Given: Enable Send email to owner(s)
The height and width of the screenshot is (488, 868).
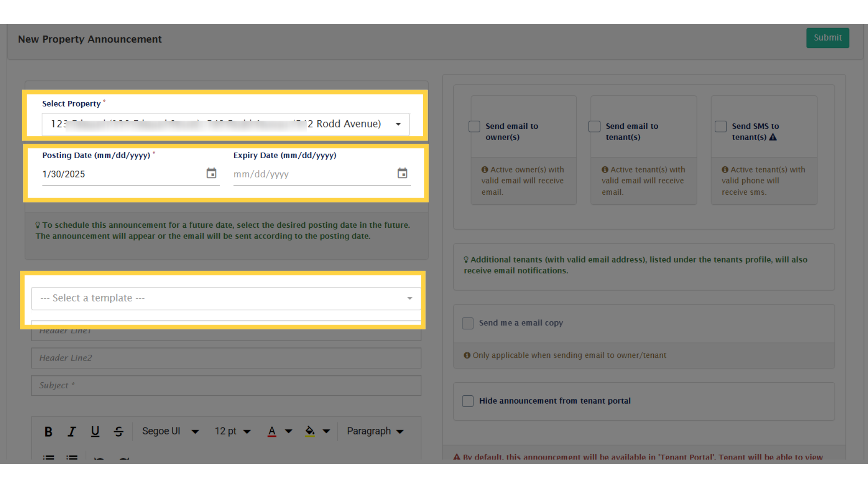Looking at the screenshot, I should 474,127.
